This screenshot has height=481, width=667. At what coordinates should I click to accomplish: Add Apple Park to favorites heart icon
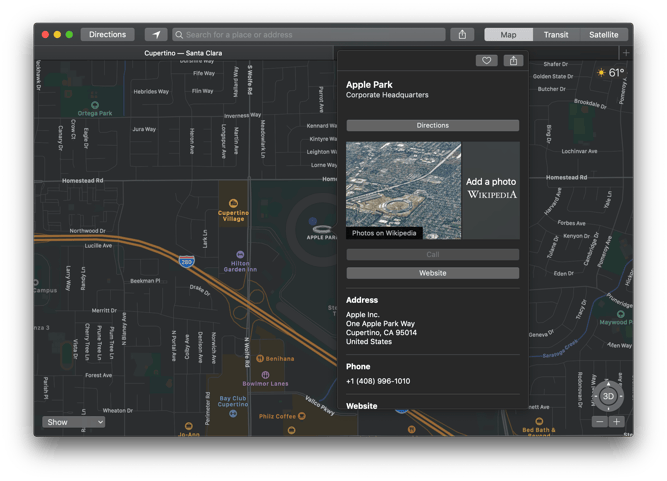[x=487, y=60]
